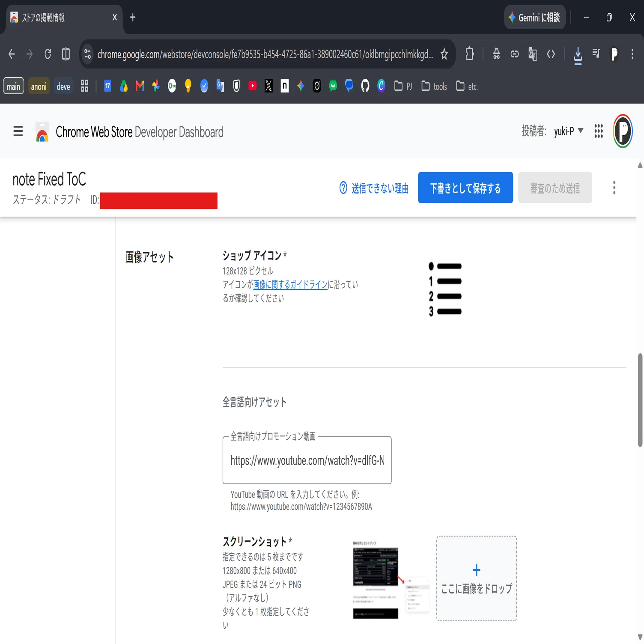Viewport: 644px width, 644px height.
Task: Click the link extension icon in toolbar
Action: 515,54
